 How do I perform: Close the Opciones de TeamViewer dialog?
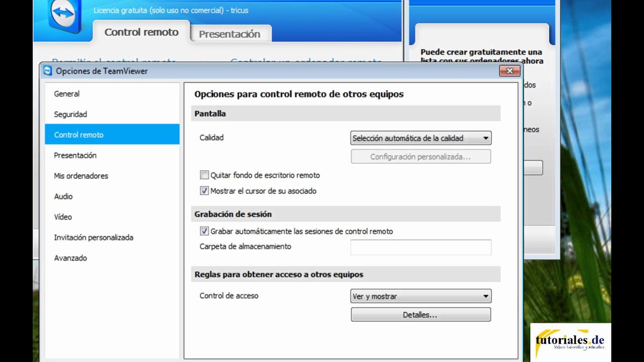(x=509, y=71)
